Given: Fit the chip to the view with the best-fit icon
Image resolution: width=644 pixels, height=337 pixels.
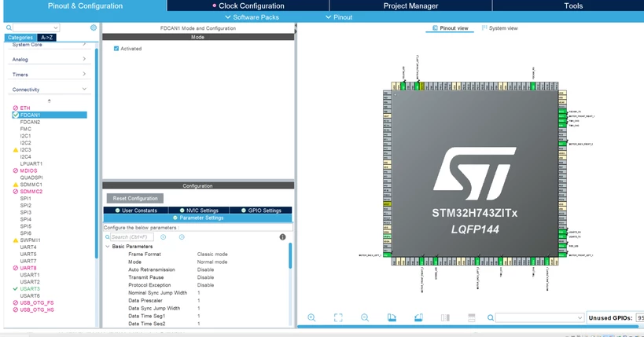Looking at the screenshot, I should [x=338, y=317].
